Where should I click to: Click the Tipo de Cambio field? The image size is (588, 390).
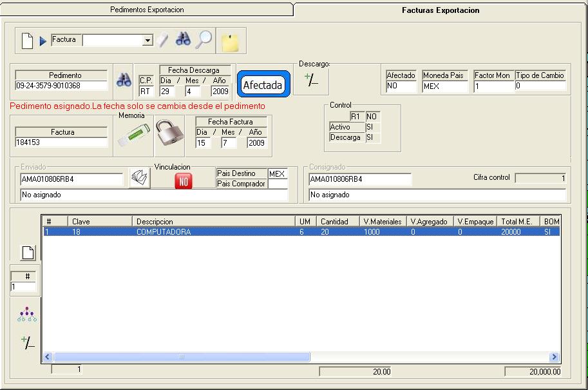pos(540,86)
